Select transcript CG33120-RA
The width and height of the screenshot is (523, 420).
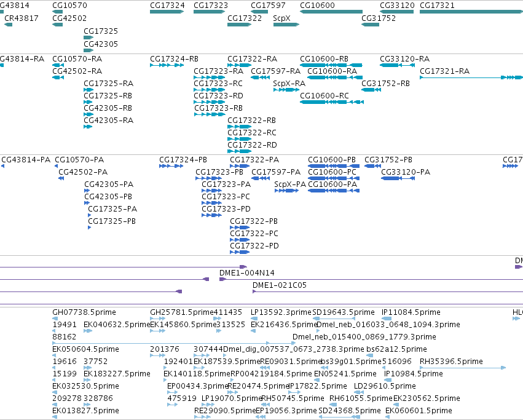click(x=397, y=65)
